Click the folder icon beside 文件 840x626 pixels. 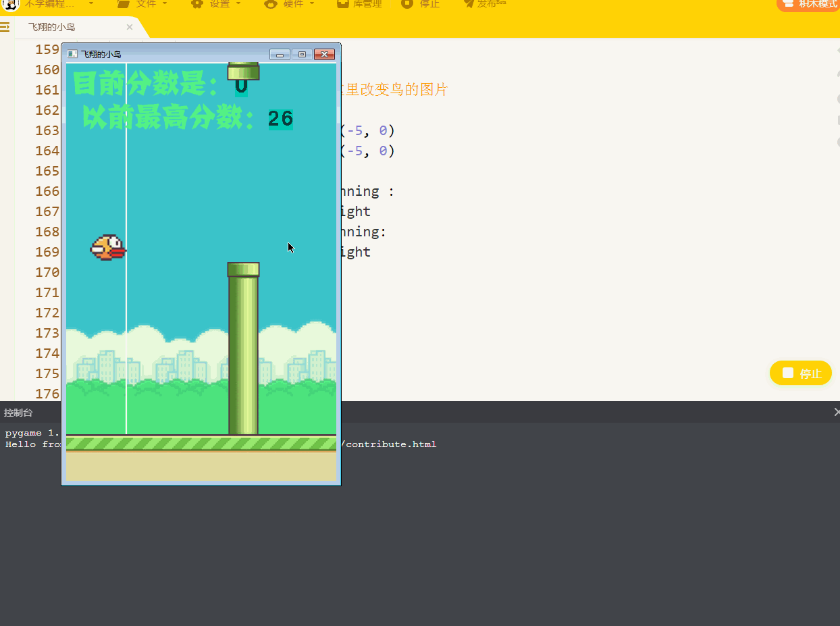(123, 3)
